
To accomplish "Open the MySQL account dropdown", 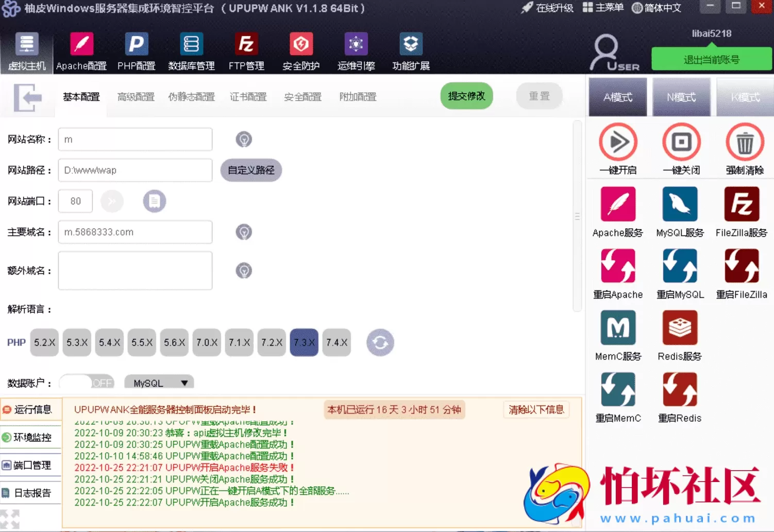I will [x=159, y=383].
